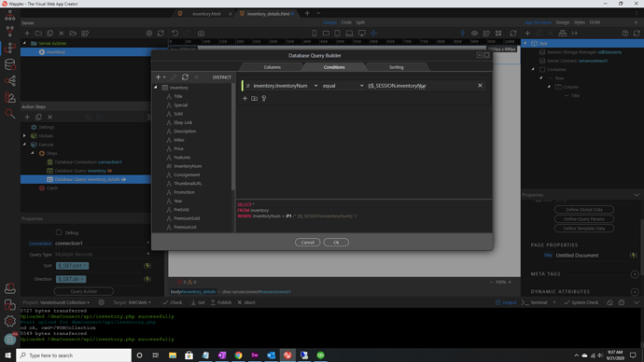Maximize the Database Query Builder dialog
The image size is (644, 362).
pos(480,55)
